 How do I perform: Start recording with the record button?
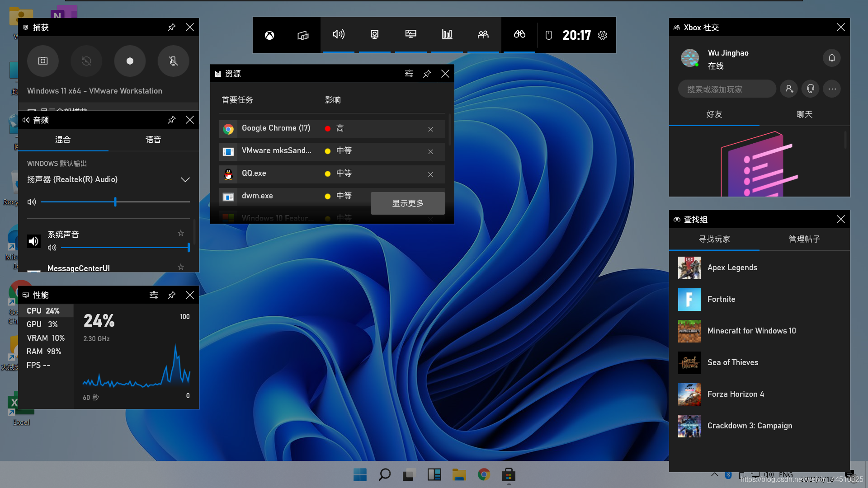pyautogui.click(x=130, y=61)
